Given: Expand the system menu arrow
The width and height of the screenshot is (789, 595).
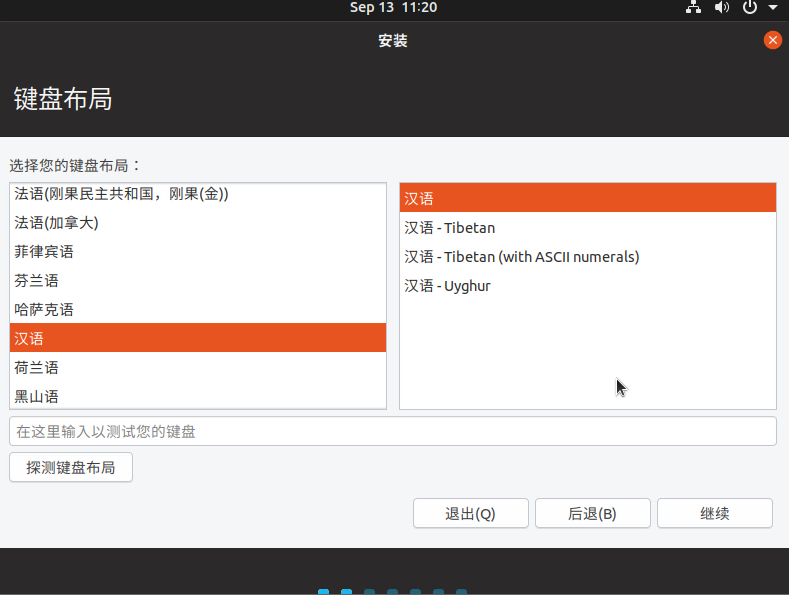Looking at the screenshot, I should click(773, 8).
